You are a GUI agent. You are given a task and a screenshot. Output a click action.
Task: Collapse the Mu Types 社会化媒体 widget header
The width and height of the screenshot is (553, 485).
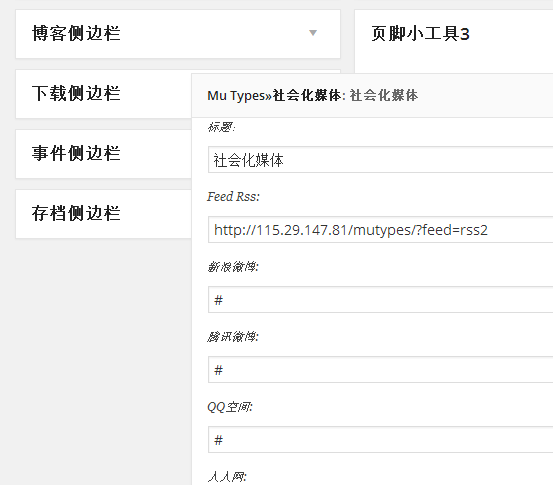[x=372, y=96]
